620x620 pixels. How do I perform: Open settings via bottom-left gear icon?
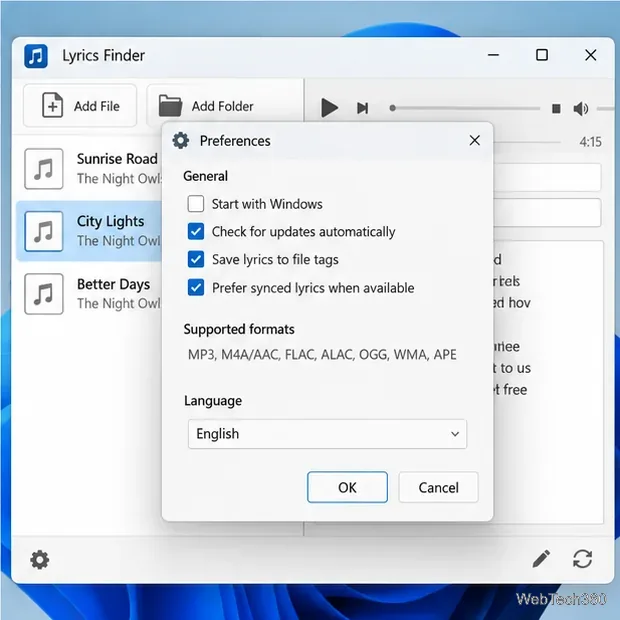pyautogui.click(x=40, y=560)
